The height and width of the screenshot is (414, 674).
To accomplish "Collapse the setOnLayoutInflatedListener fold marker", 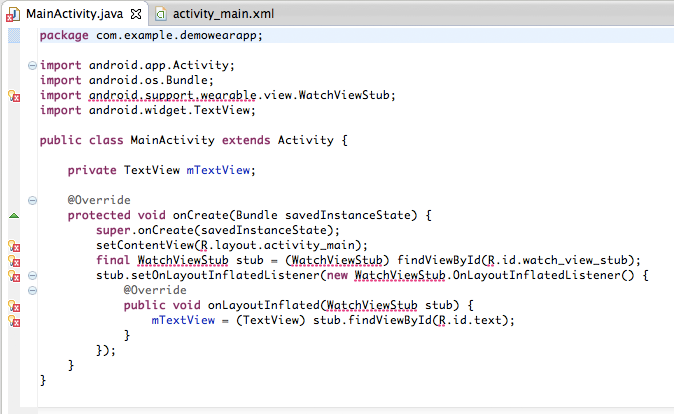I will pos(32,276).
